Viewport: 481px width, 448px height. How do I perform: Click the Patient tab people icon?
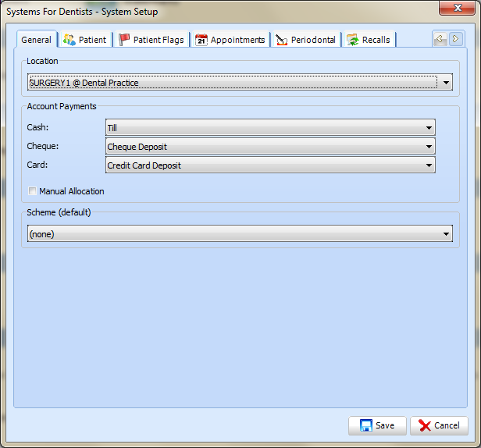(x=69, y=40)
